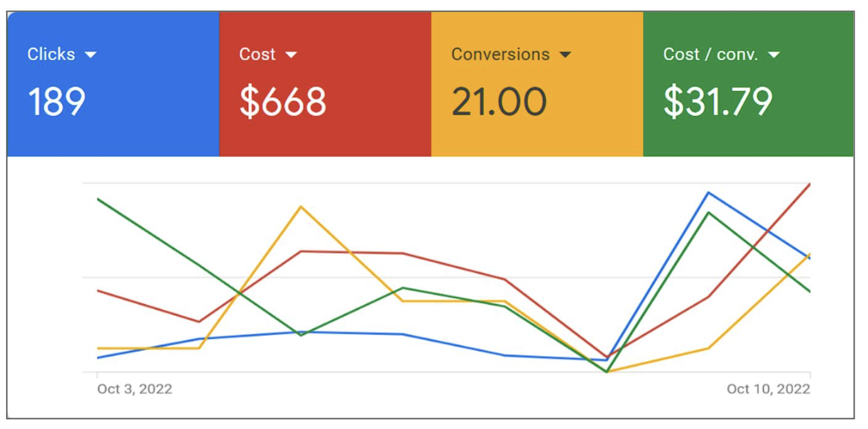Open the Cost metric dropdown arrow
The width and height of the screenshot is (868, 429).
tap(290, 55)
